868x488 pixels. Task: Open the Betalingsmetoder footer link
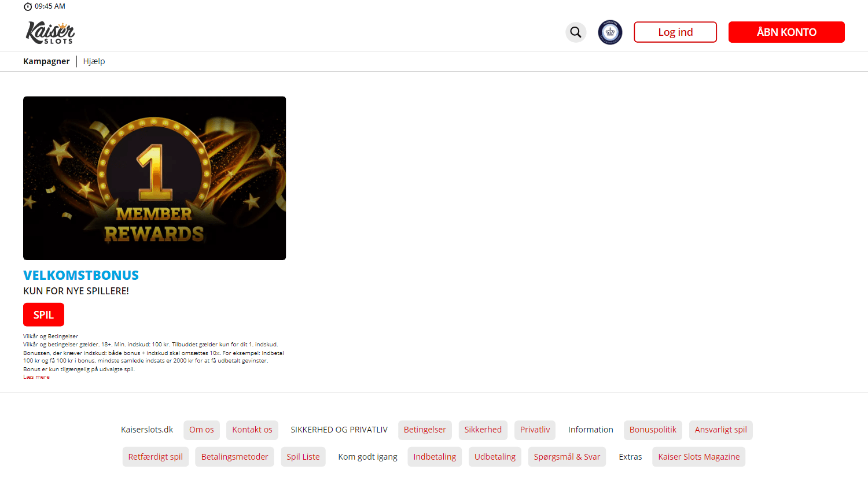point(235,457)
